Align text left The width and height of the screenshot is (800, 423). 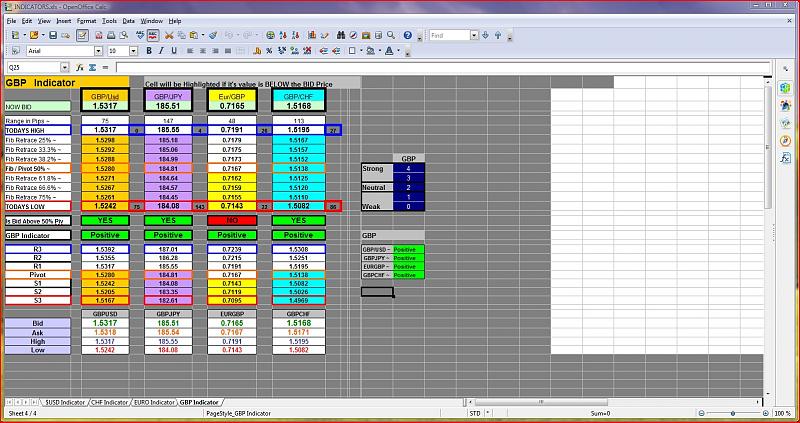point(190,51)
